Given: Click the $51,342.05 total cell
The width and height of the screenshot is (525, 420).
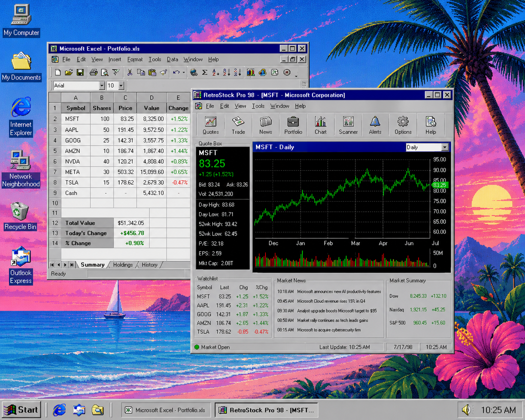Looking at the screenshot, I should [131, 223].
